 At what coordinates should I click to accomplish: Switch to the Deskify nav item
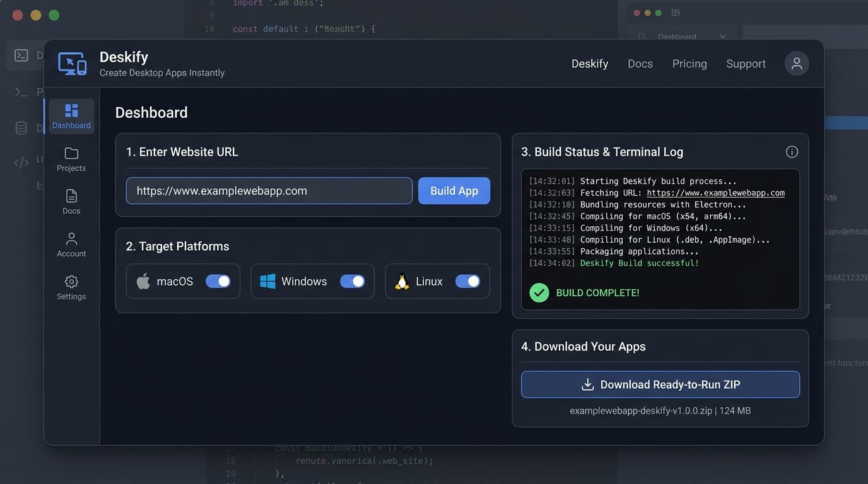coord(590,64)
